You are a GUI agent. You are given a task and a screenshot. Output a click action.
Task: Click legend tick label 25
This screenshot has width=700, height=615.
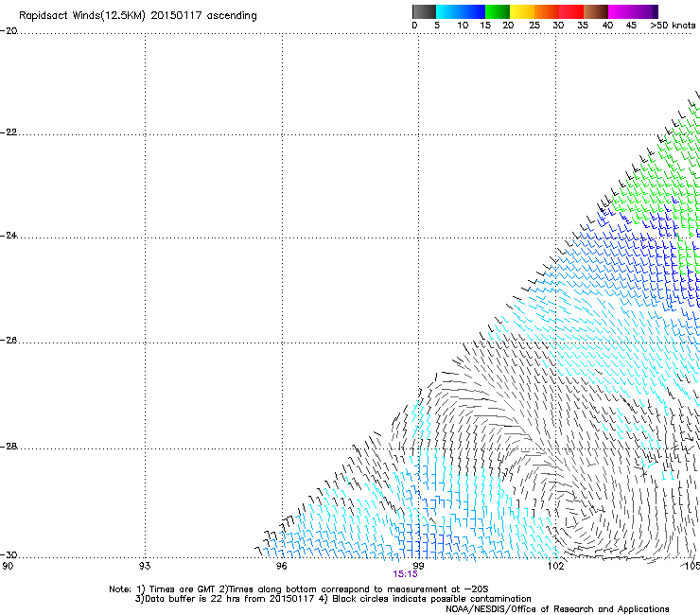tap(534, 26)
